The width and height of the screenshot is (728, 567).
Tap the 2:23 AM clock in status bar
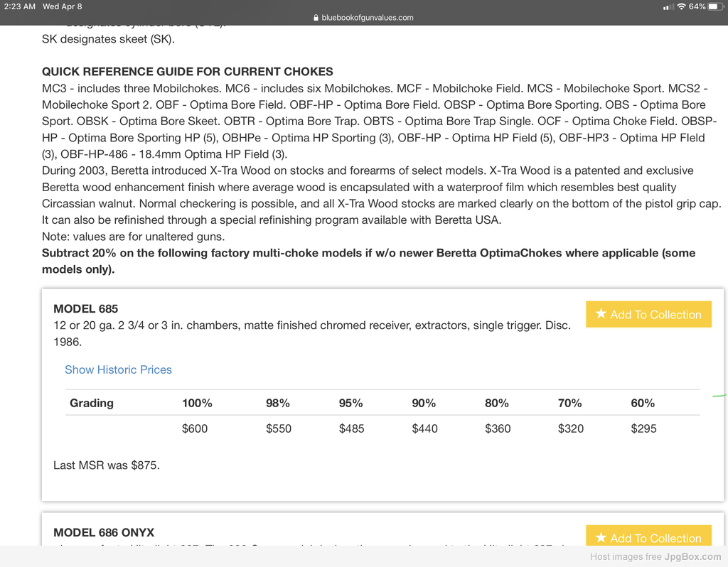[x=19, y=6]
